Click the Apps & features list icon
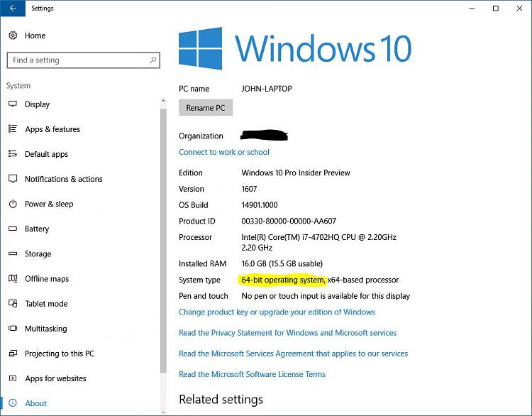The image size is (532, 416). click(13, 128)
